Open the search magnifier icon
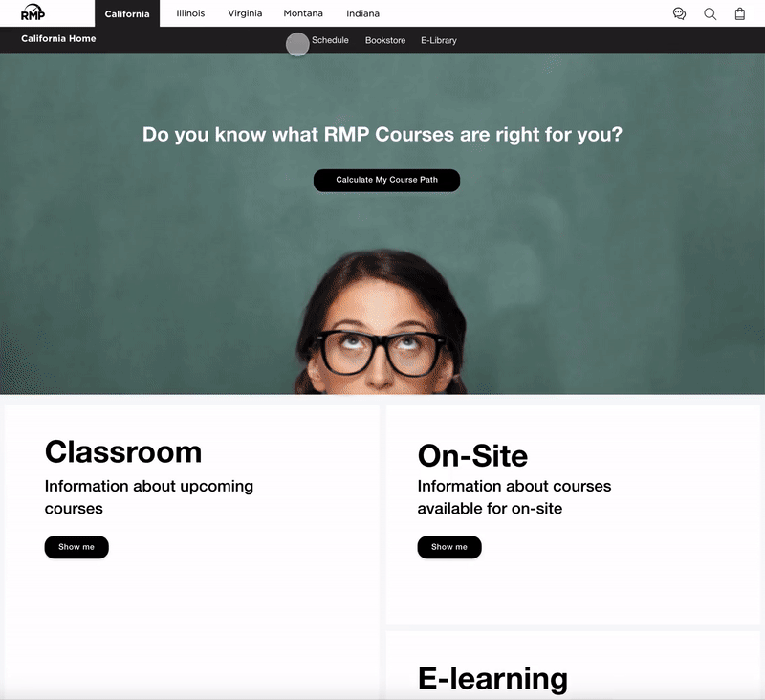 (x=710, y=13)
